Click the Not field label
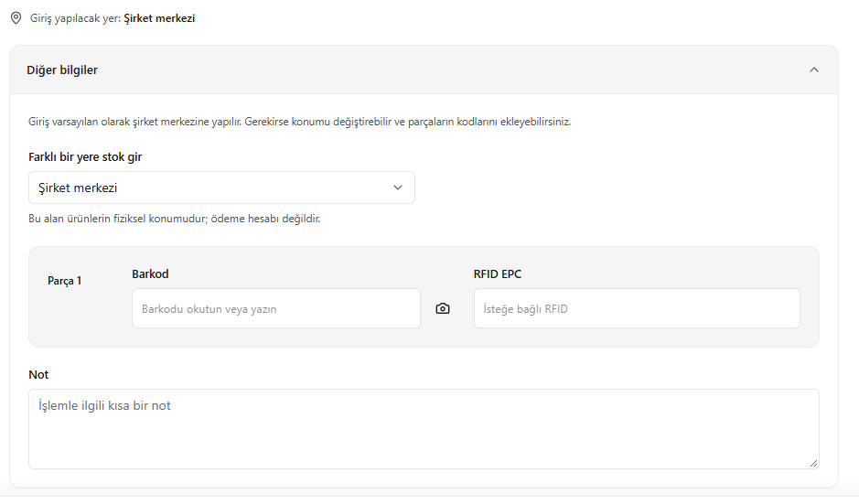 [x=38, y=375]
